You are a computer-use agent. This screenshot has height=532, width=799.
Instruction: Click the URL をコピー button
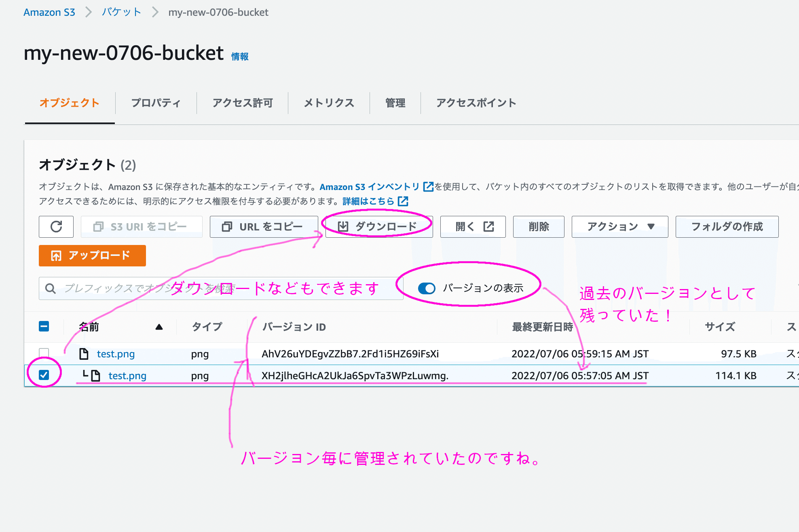click(264, 227)
